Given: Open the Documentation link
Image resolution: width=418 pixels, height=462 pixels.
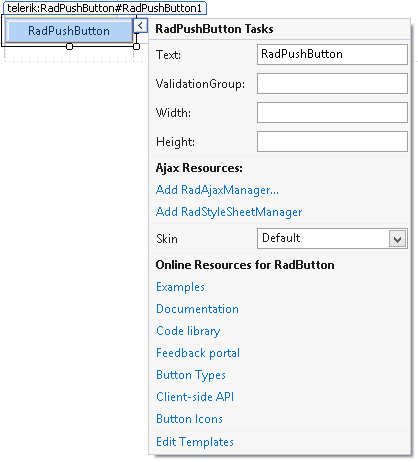Looking at the screenshot, I should pos(197,309).
